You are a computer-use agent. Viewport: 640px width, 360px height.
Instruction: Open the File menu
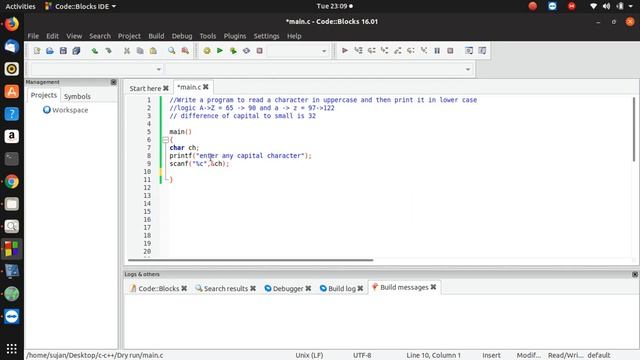pyautogui.click(x=33, y=36)
